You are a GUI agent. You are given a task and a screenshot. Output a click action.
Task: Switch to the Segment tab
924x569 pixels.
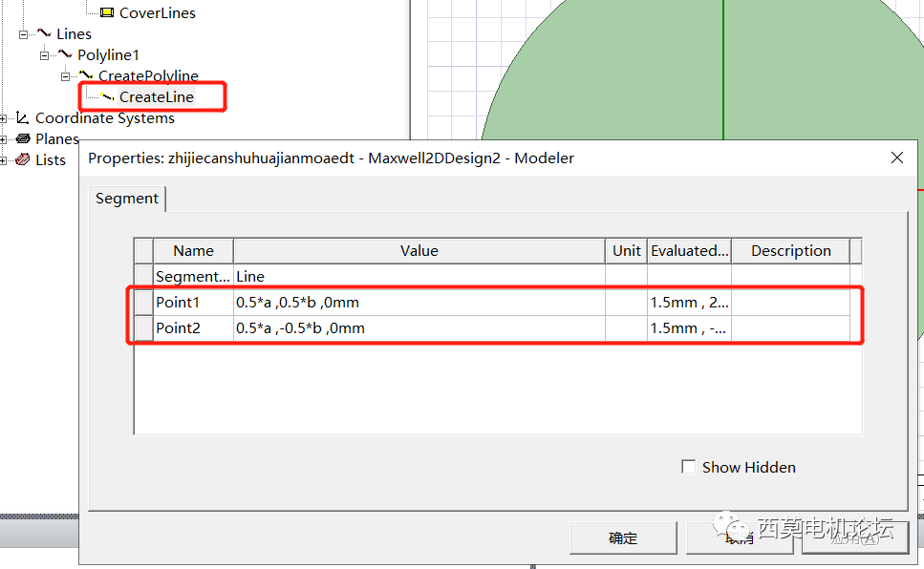coord(127,199)
